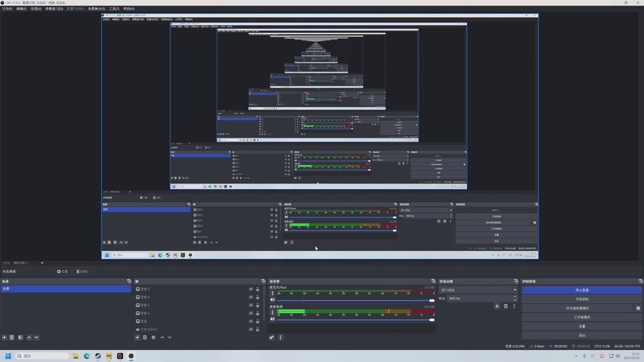Image resolution: width=644 pixels, height=362 pixels.
Task: Toggle visibility eye for source 图像 4
Action: coord(251,297)
